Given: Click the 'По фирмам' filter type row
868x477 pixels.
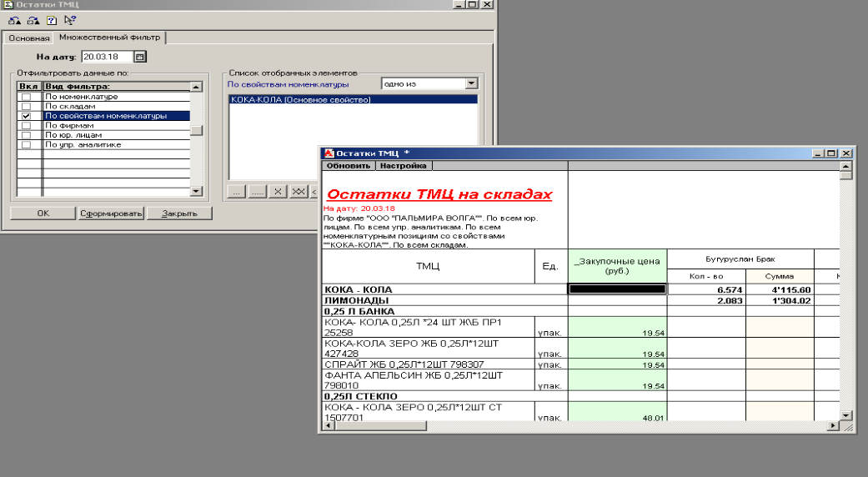Looking at the screenshot, I should (x=116, y=126).
